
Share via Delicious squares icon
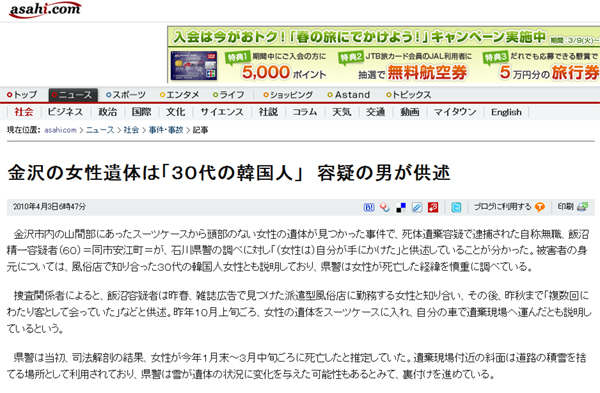(401, 207)
